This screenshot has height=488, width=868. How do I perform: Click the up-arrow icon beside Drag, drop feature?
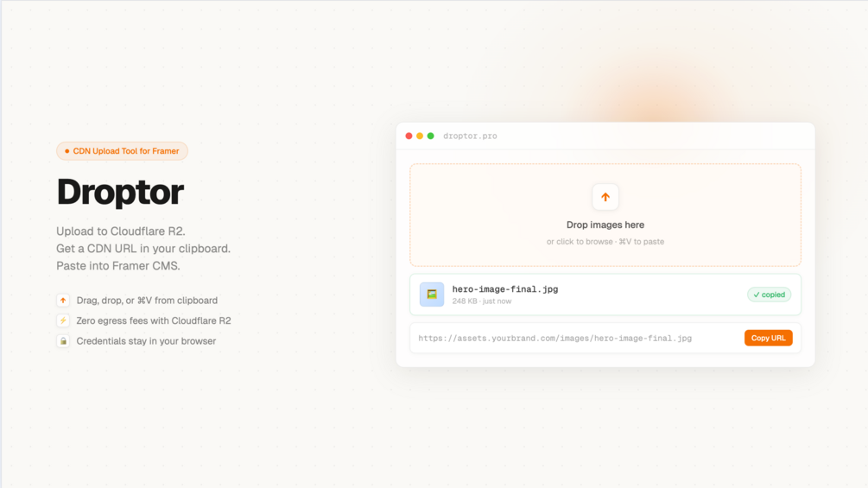(x=63, y=301)
